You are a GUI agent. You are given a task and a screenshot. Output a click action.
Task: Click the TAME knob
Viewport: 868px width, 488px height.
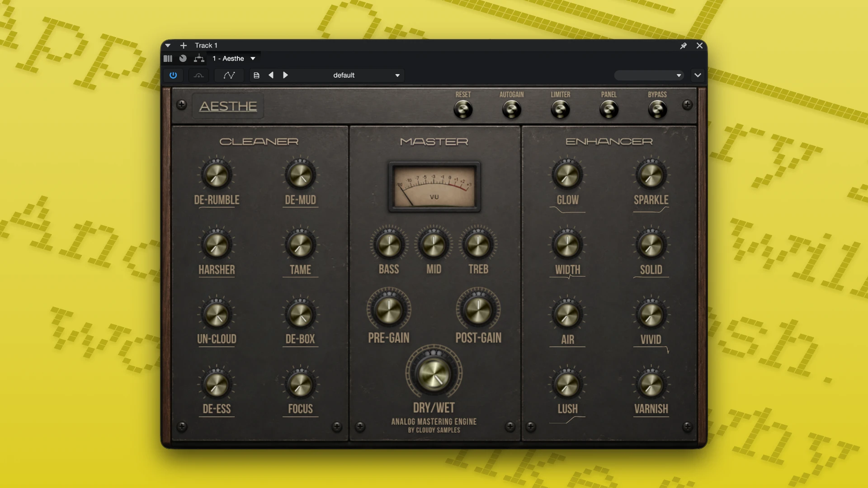(x=300, y=245)
